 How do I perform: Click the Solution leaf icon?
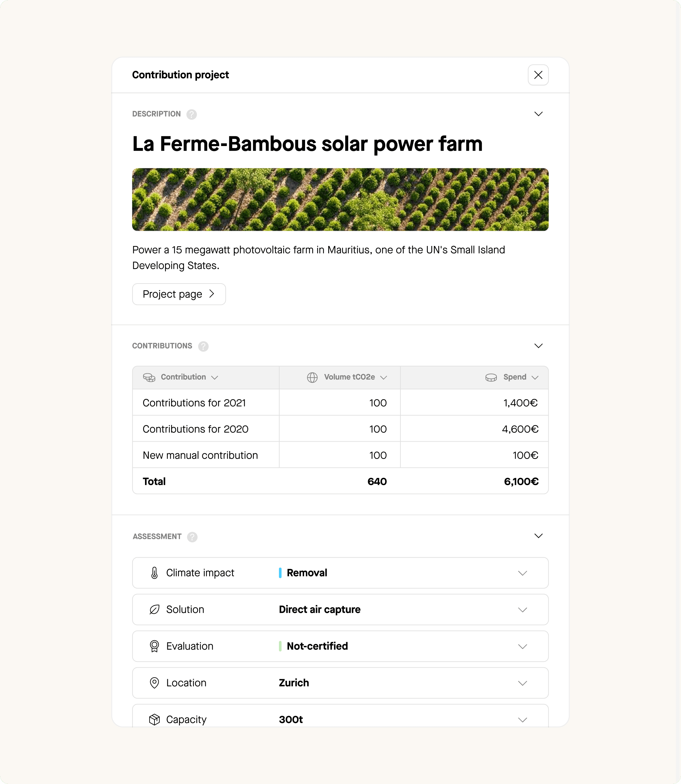[154, 610]
